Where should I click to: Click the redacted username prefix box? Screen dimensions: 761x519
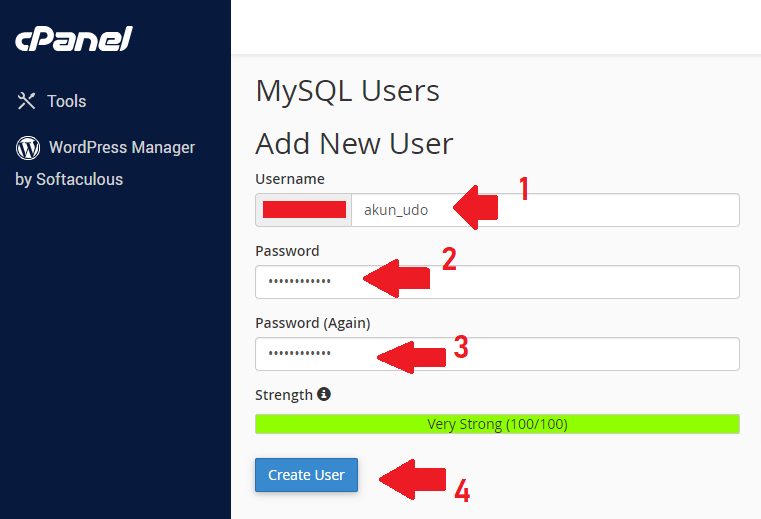point(304,210)
